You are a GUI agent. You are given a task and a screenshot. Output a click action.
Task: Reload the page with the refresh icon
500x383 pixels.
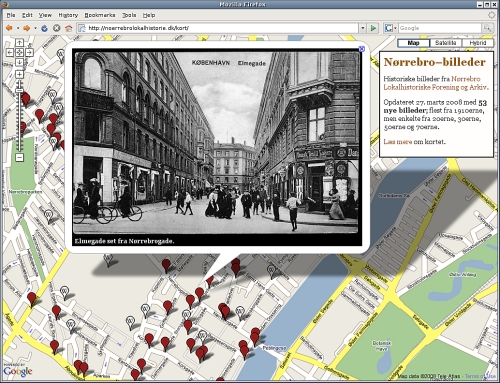[x=44, y=28]
